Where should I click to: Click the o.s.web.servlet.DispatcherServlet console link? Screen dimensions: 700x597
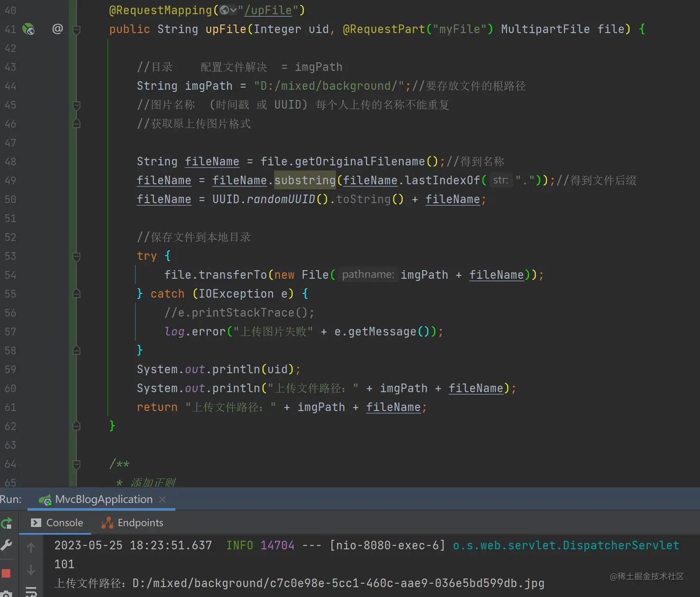(566, 546)
